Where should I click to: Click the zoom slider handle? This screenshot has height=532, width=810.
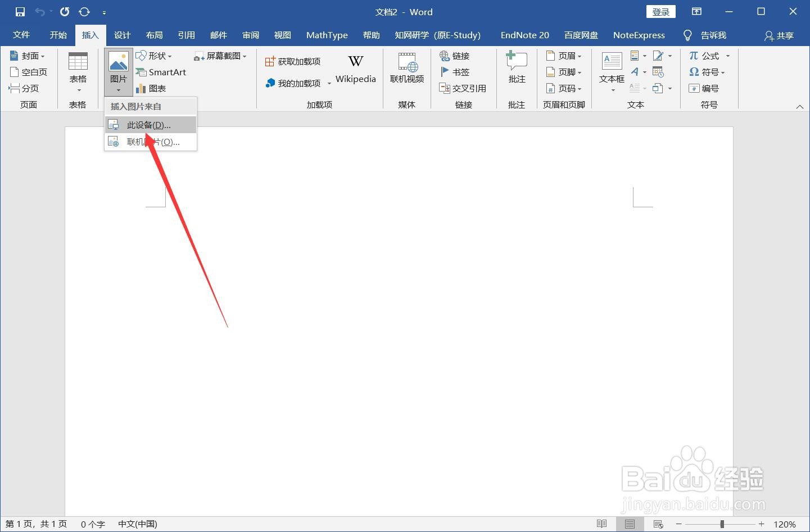click(722, 524)
